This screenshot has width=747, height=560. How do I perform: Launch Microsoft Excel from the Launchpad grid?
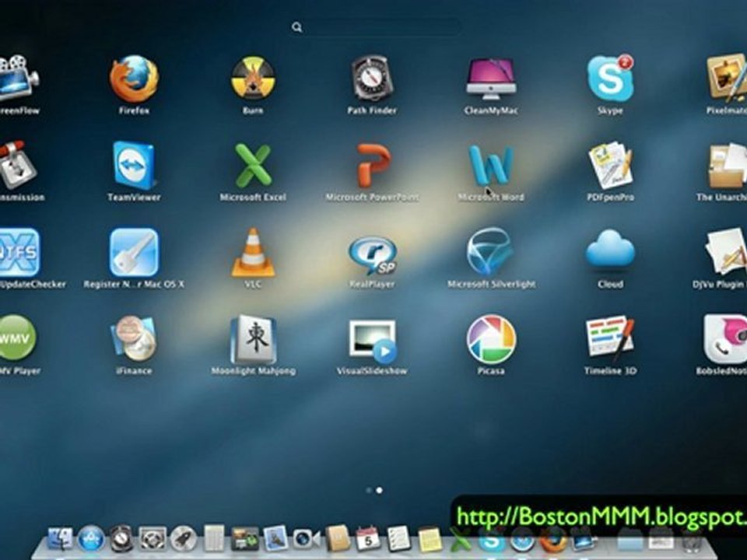(x=253, y=165)
